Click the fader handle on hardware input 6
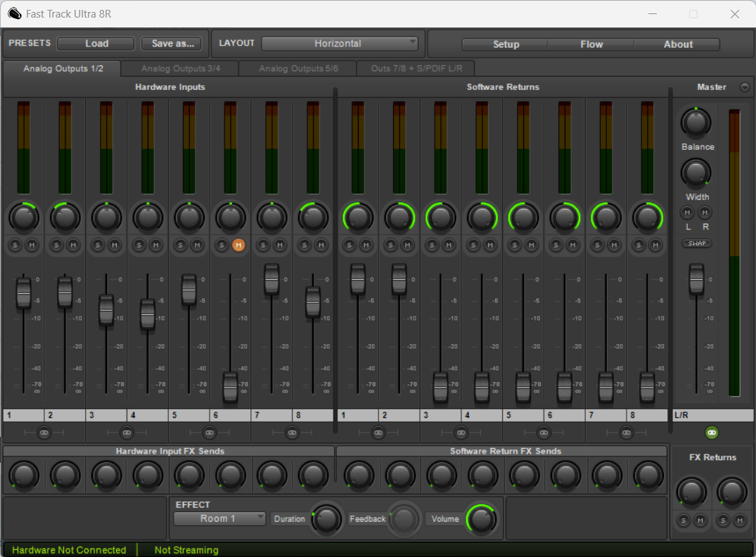This screenshot has width=756, height=557. pos(231,388)
